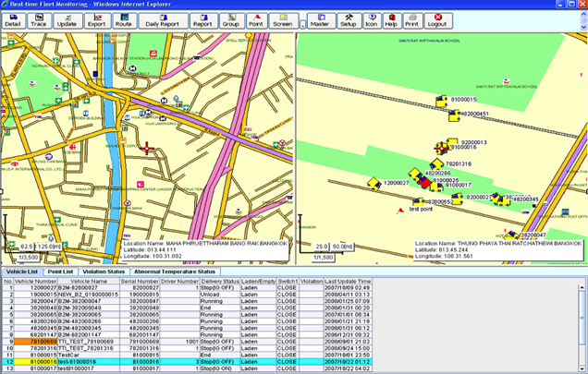Click the Report toolbar button

[x=202, y=20]
